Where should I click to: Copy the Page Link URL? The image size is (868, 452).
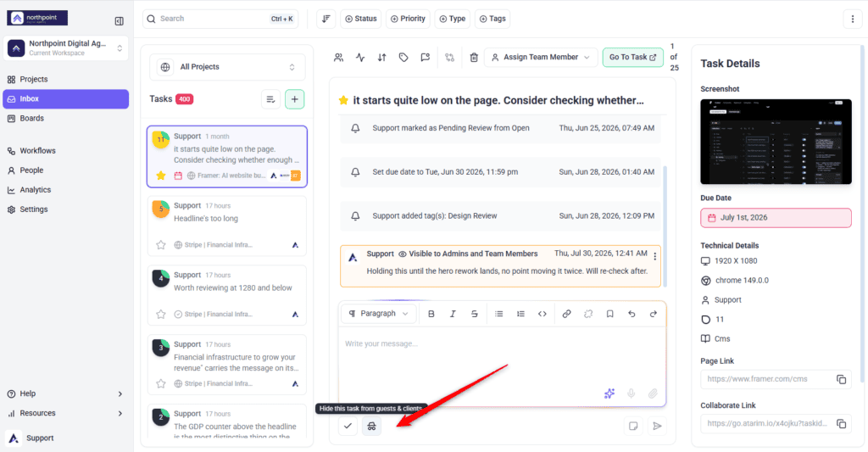(x=842, y=379)
